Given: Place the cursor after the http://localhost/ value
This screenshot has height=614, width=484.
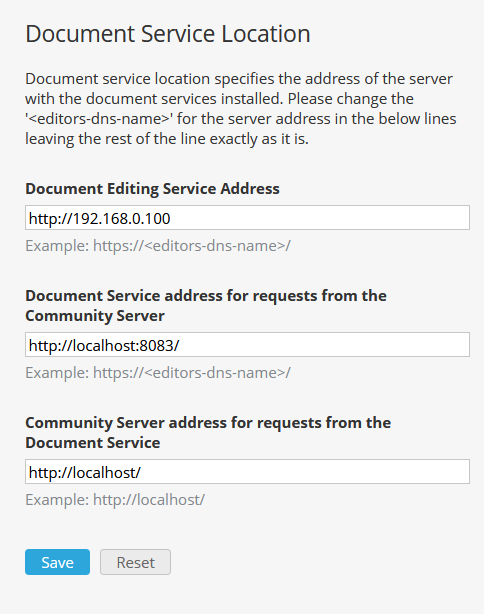Looking at the screenshot, I should 142,472.
